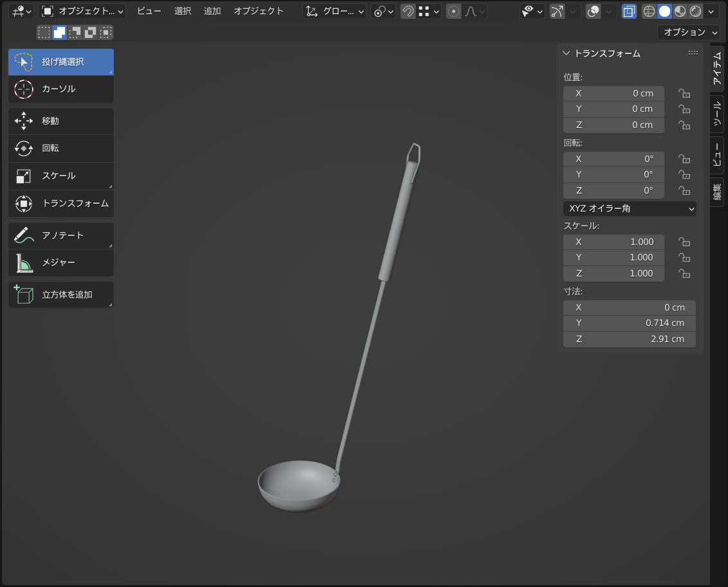Open the オプション dropdown
728x587 pixels.
688,32
